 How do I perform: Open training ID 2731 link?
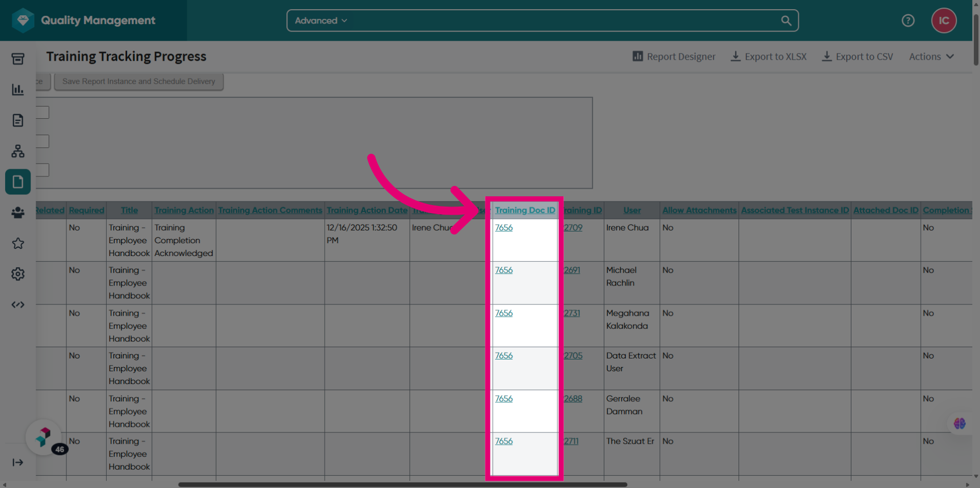click(572, 313)
